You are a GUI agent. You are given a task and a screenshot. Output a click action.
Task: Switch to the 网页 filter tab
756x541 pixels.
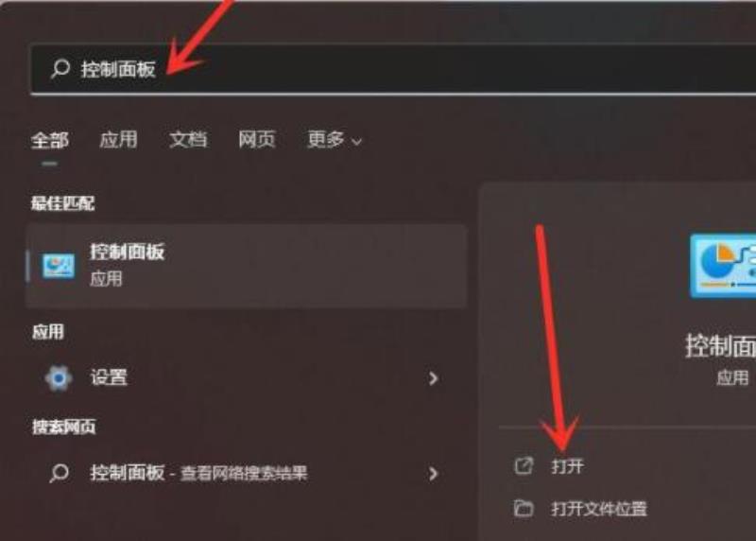(x=257, y=140)
